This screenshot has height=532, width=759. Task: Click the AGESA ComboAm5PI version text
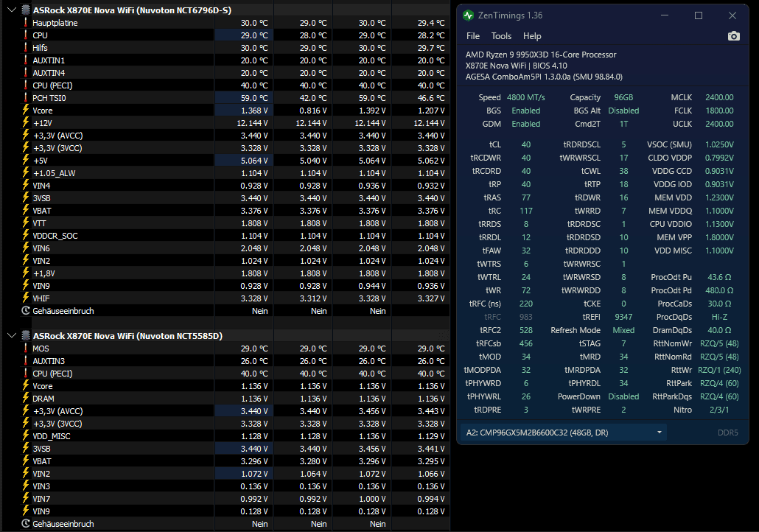(544, 77)
